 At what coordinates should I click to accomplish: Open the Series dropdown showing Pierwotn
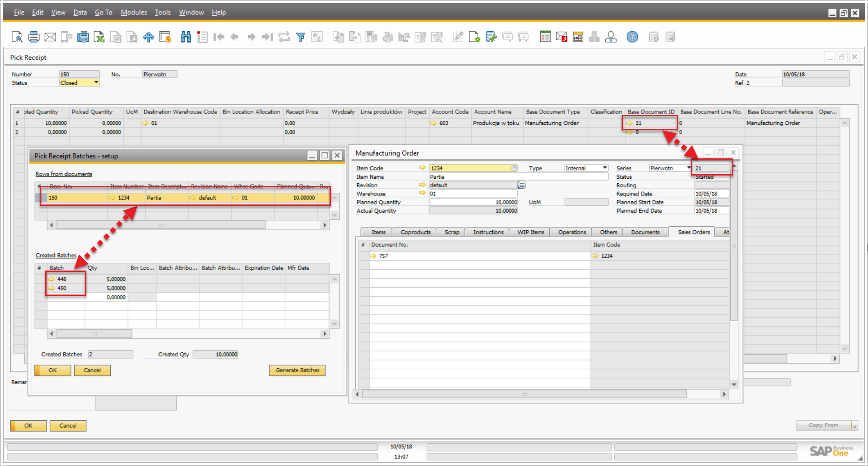point(688,168)
